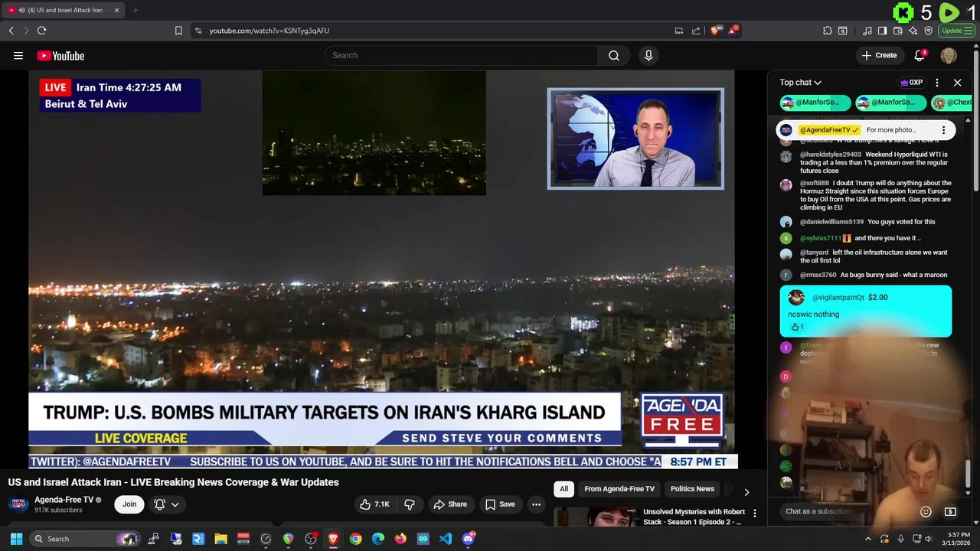980x551 pixels.
Task: Open YouTube notifications bell in the header
Action: point(920,55)
